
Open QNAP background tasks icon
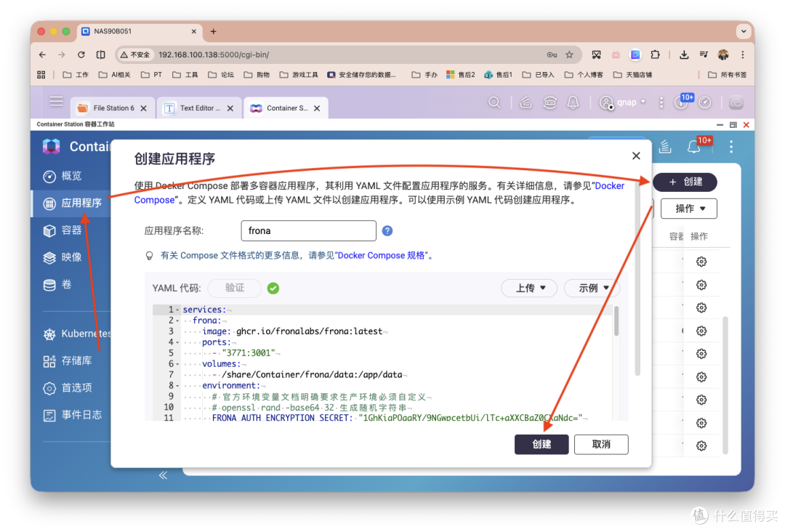pyautogui.click(x=526, y=102)
